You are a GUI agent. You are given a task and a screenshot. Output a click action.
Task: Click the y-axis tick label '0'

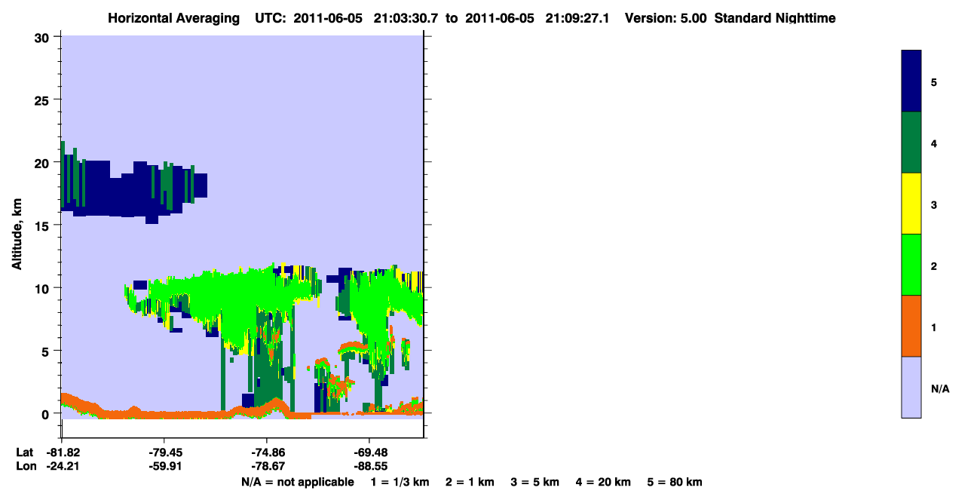46,413
